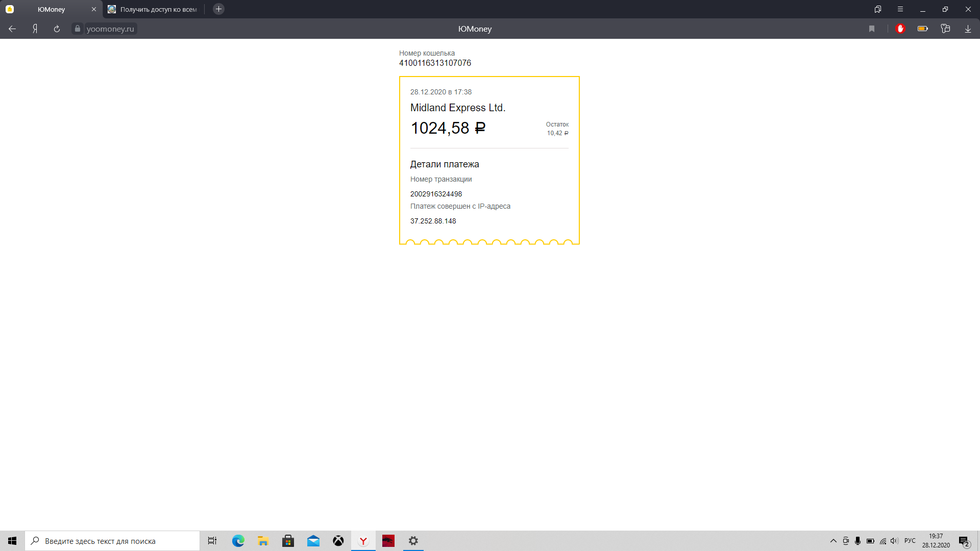Bookmark this page

click(872, 29)
